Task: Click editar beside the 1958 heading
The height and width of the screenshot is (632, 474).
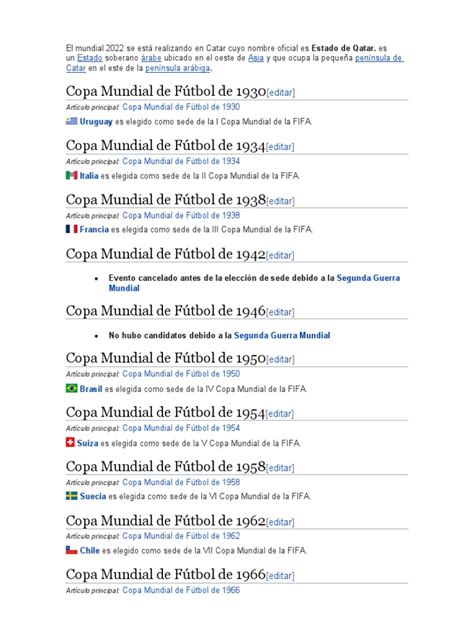Action: click(x=280, y=468)
